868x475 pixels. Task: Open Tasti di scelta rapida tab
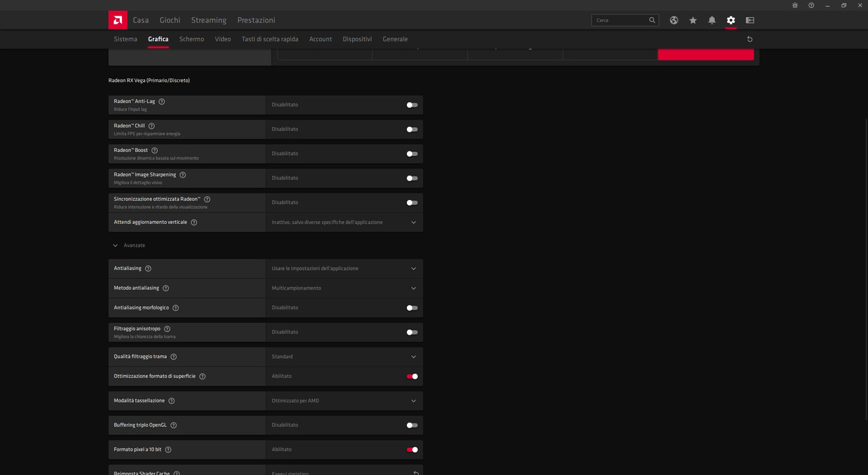point(270,39)
